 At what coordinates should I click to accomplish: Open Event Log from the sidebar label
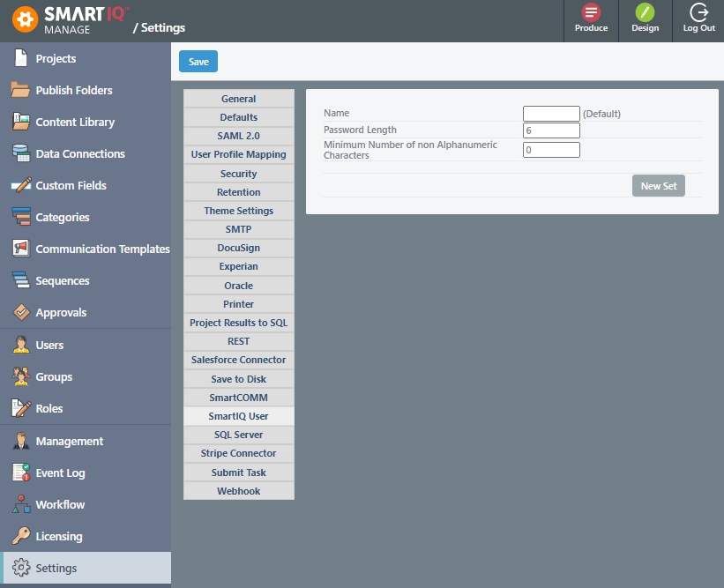pos(60,473)
